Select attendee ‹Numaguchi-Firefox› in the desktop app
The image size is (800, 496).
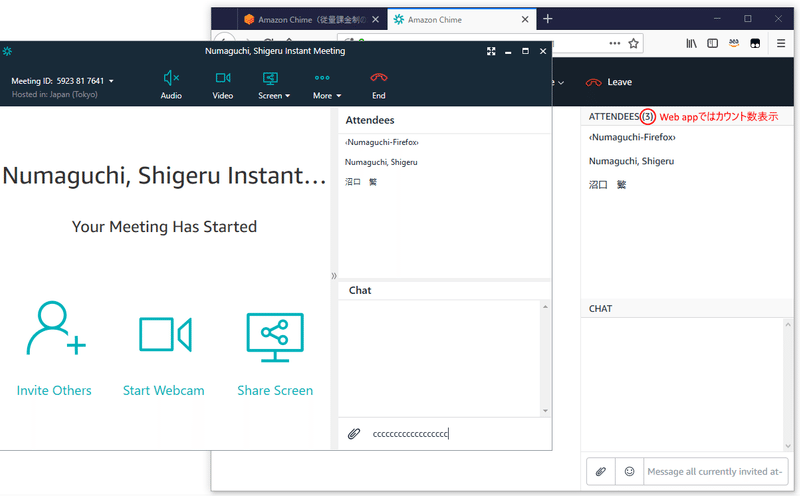coord(382,142)
